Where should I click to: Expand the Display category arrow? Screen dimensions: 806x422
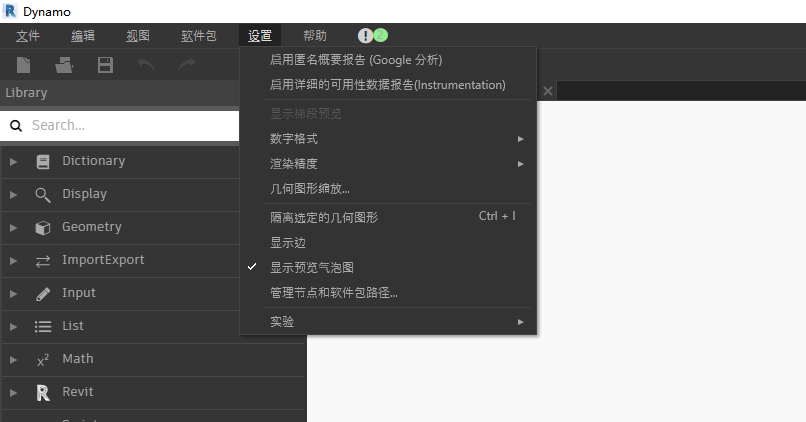[x=13, y=195]
